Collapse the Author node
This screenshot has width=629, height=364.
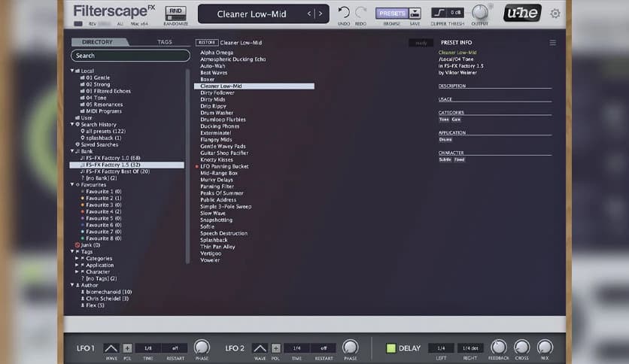click(x=72, y=285)
